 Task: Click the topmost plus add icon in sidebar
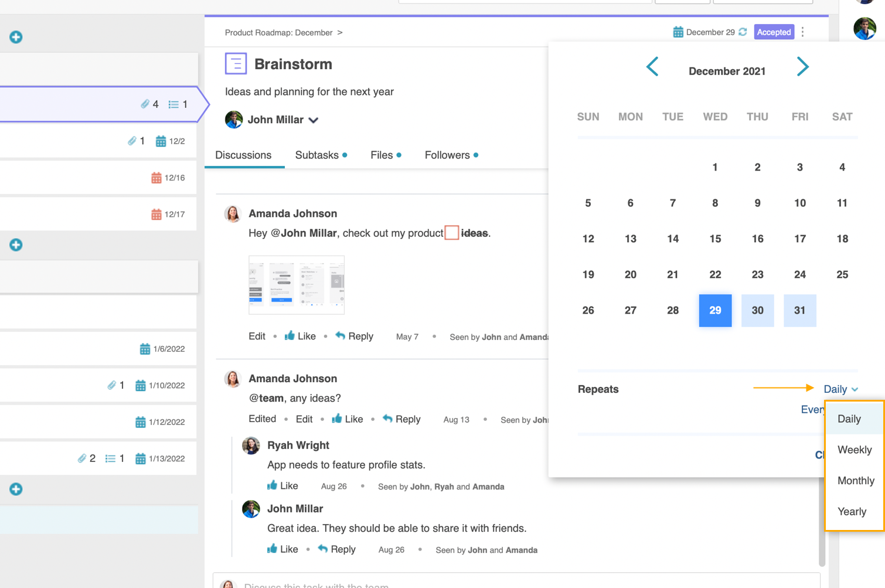(16, 37)
